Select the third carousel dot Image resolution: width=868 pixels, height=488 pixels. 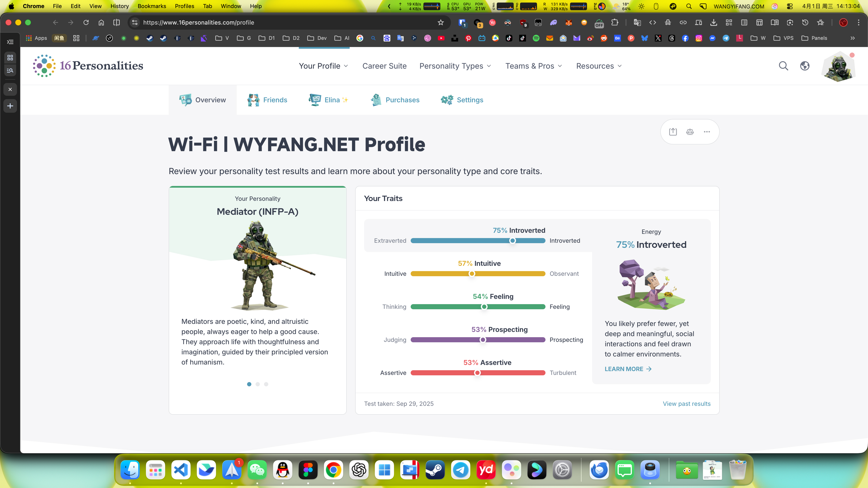pos(266,384)
